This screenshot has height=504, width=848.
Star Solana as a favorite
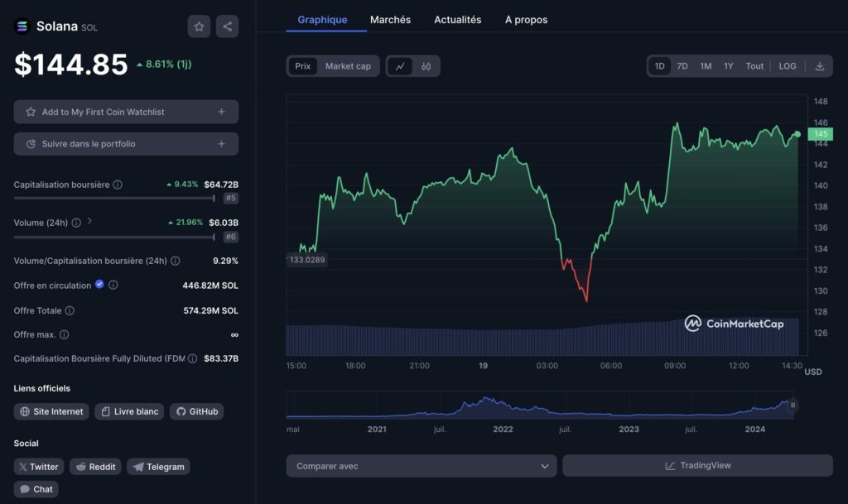[199, 26]
